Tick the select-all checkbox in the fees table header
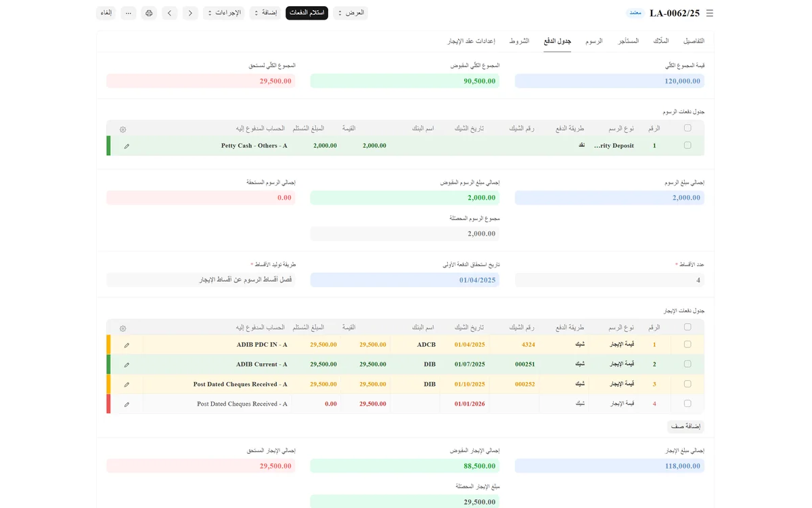812x508 pixels. pos(687,128)
